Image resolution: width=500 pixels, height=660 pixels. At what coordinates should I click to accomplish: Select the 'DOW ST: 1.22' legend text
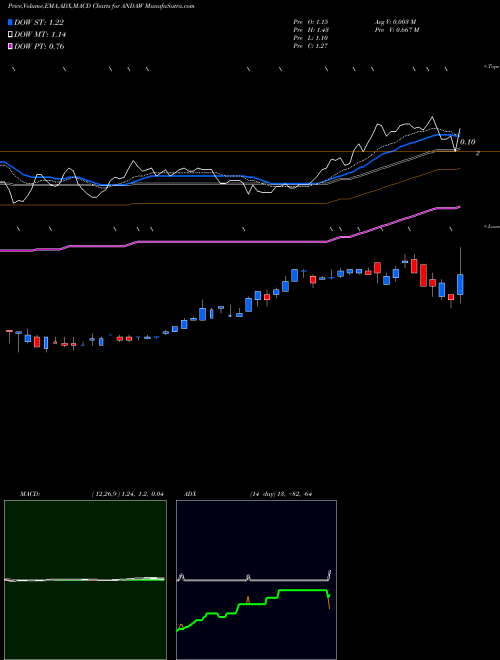tap(39, 22)
